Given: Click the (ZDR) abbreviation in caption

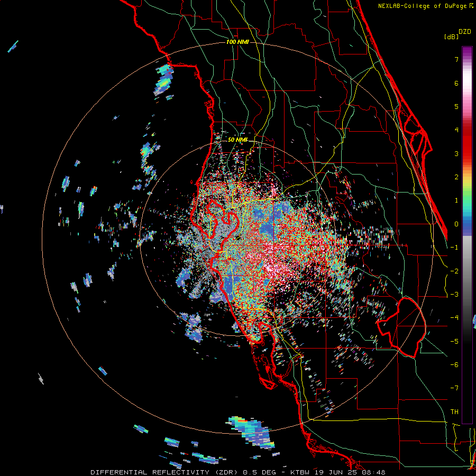Looking at the screenshot, I should click(x=226, y=472).
